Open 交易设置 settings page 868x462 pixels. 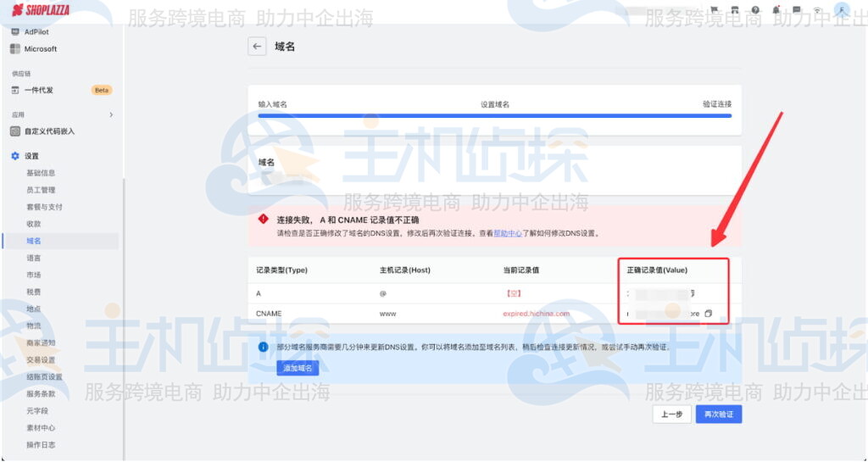(x=41, y=359)
